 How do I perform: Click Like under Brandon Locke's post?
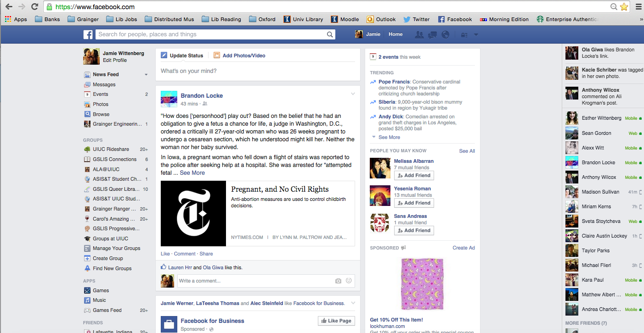pos(165,254)
